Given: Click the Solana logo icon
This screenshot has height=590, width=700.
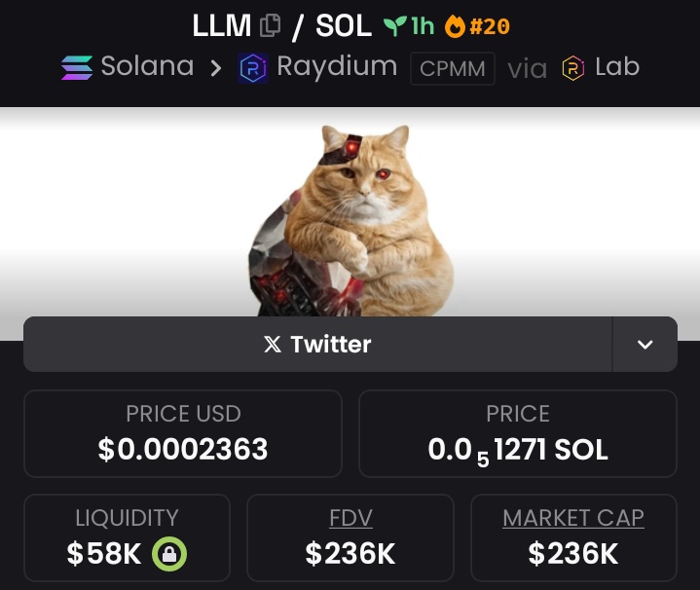Looking at the screenshot, I should coord(77,67).
